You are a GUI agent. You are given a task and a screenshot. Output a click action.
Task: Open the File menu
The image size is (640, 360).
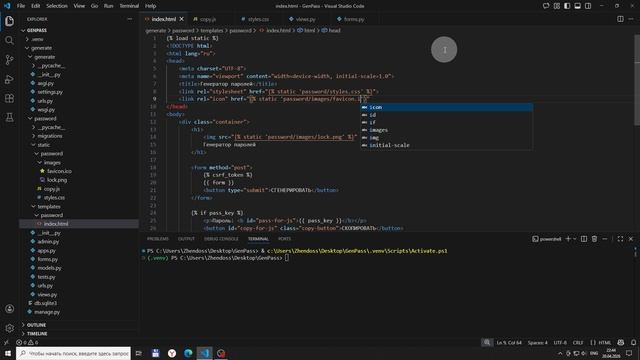[x=21, y=6]
